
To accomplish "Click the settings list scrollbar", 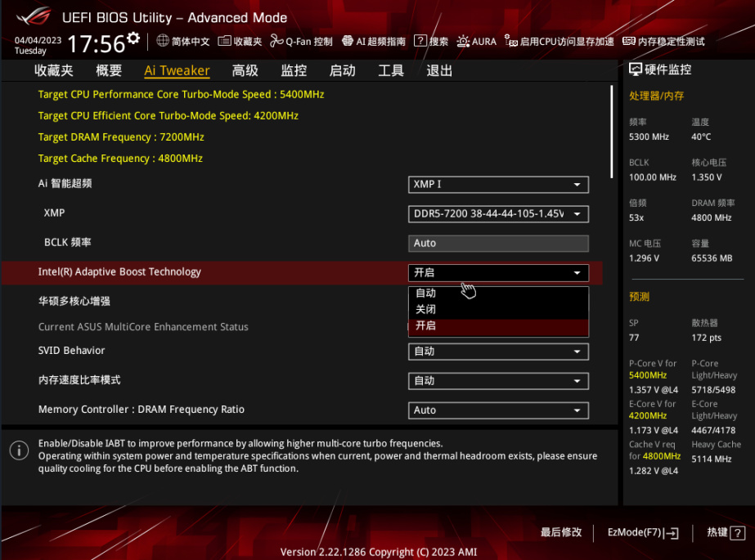I will [612, 132].
